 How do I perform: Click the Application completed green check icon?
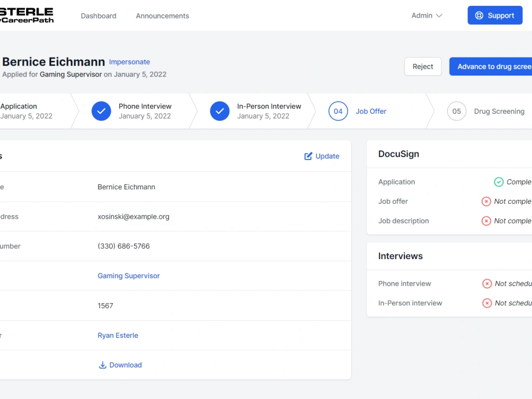[498, 182]
